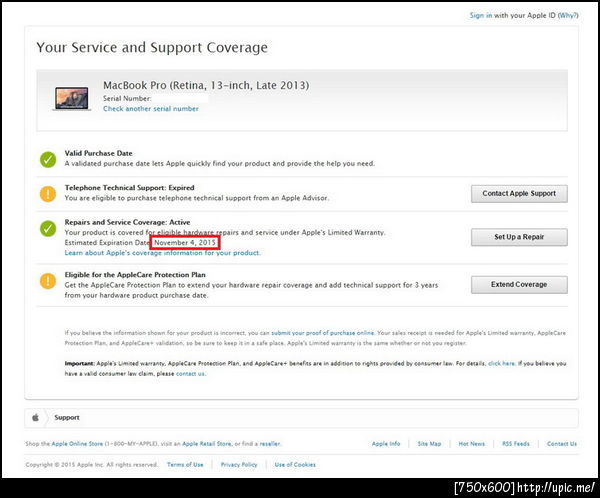Open Terms of Use link
The image size is (600, 498).
(x=185, y=464)
